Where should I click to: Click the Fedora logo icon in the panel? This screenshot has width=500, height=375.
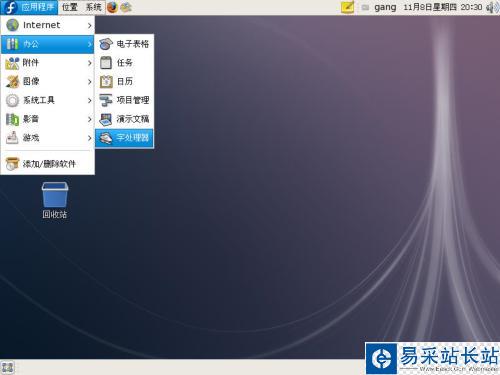click(x=11, y=7)
